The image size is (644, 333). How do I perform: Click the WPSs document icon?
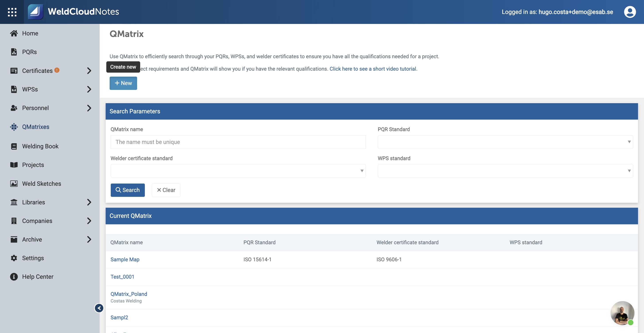coord(14,89)
